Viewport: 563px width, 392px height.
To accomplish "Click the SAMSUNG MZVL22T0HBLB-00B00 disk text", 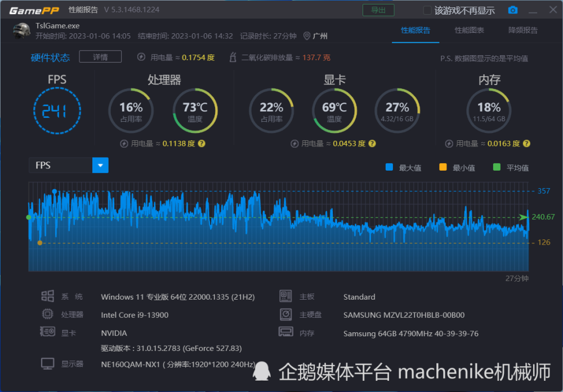I will point(404,315).
